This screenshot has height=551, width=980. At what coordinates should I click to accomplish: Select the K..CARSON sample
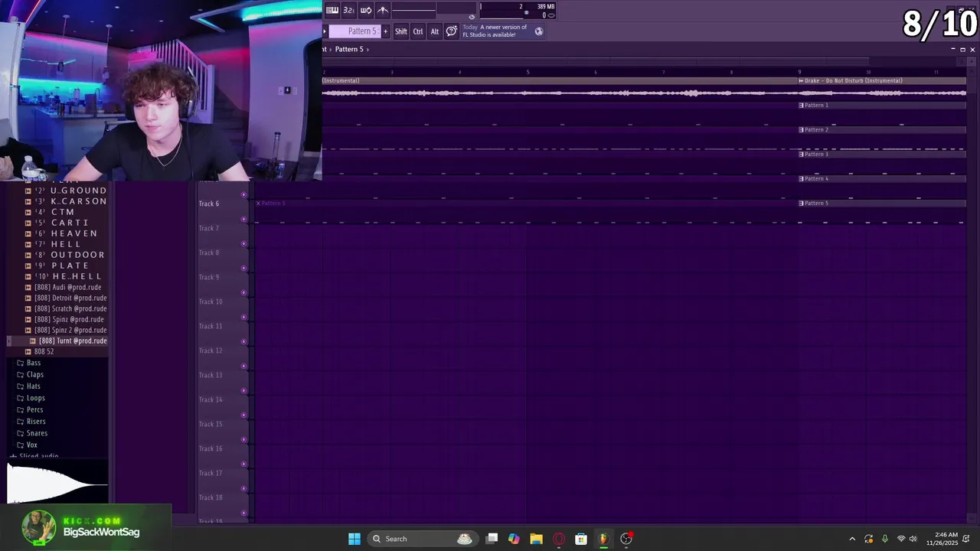(x=67, y=201)
